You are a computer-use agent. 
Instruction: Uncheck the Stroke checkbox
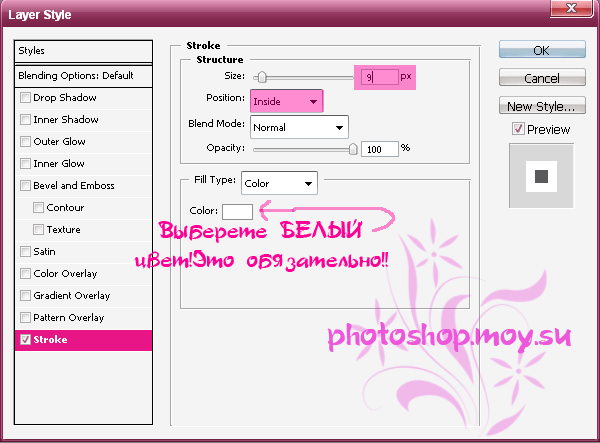pos(25,340)
